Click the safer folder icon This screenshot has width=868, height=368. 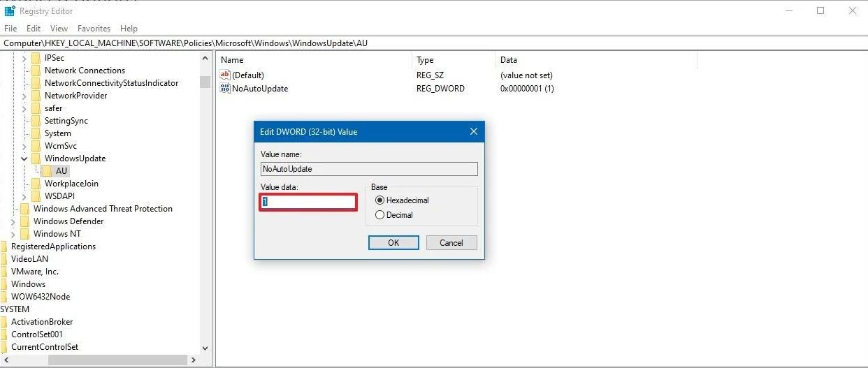click(36, 108)
